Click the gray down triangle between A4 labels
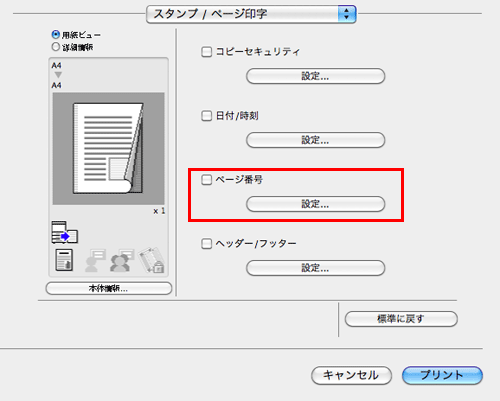The height and width of the screenshot is (401, 500). coord(58,75)
